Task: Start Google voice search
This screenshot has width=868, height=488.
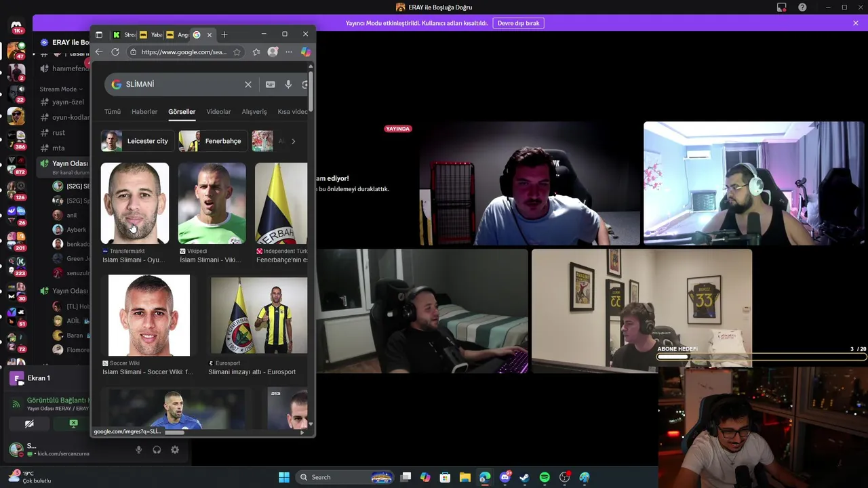Action: tap(288, 84)
